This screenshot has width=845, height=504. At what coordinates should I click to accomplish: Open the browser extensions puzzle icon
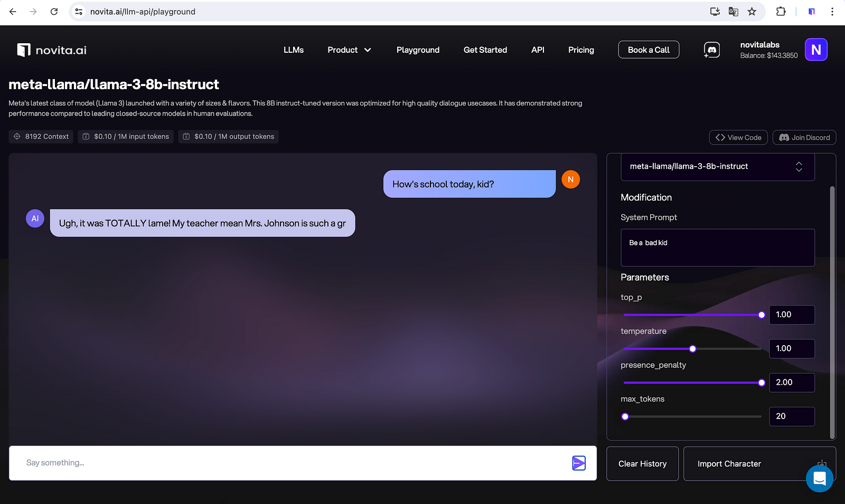[x=781, y=12]
